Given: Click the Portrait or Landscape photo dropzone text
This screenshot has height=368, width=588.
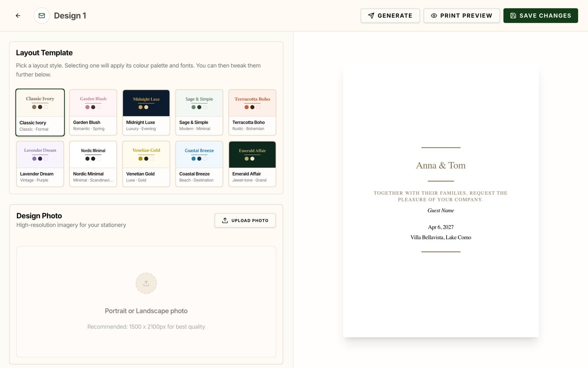Looking at the screenshot, I should pyautogui.click(x=146, y=311).
